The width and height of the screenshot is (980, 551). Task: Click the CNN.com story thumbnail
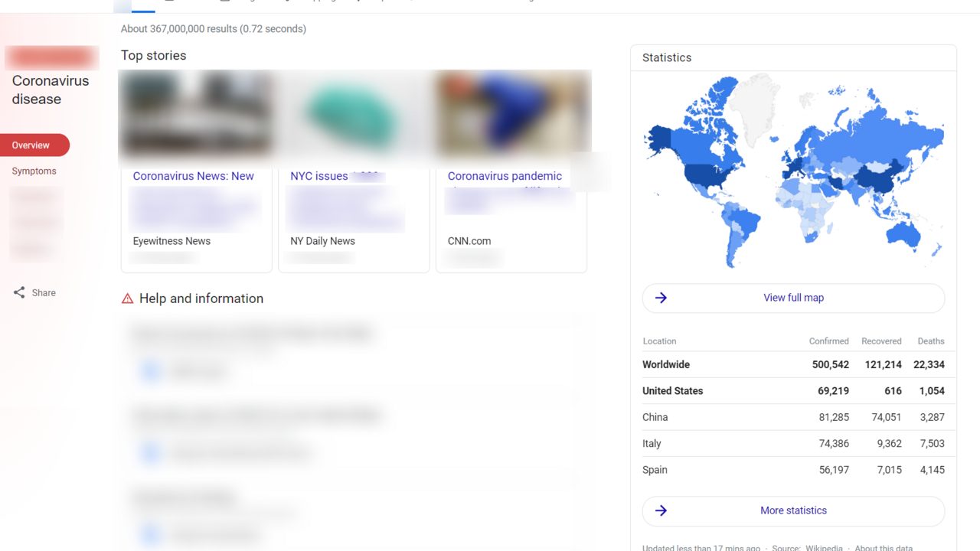pyautogui.click(x=511, y=115)
